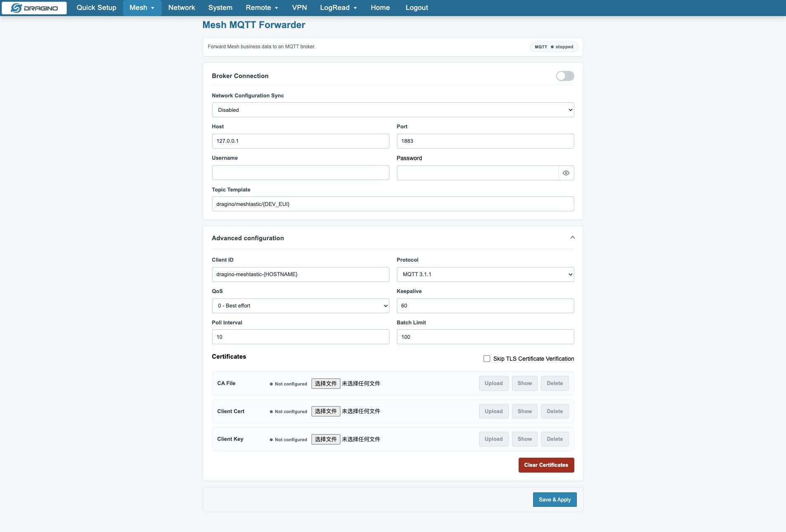Click the Client ID field
Viewport: 786px width, 532px height.
tap(300, 274)
